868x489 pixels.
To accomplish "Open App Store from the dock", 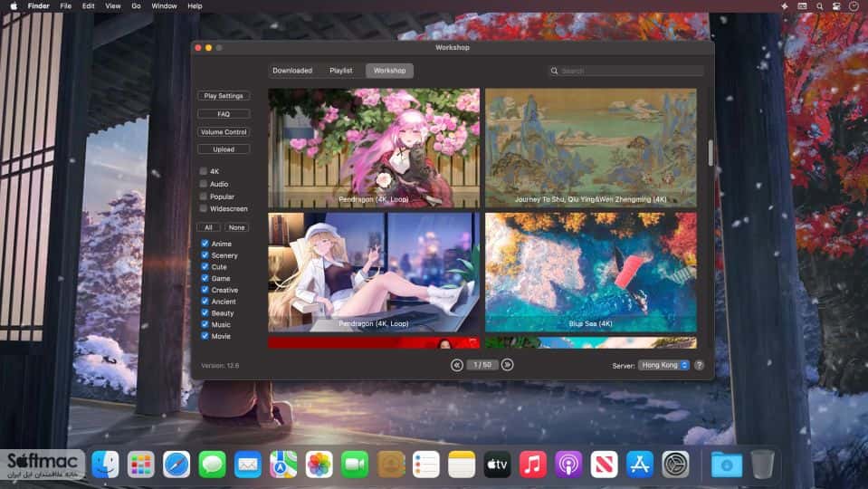I will 640,464.
